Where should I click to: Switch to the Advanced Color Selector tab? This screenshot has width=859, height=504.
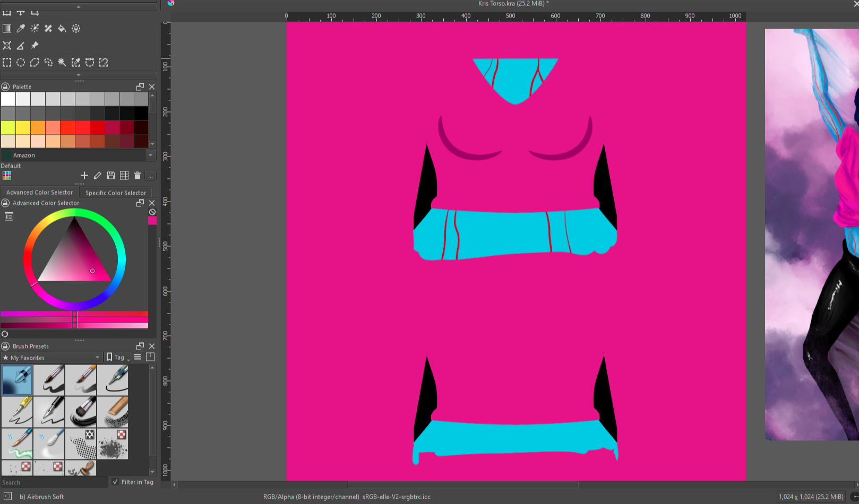[39, 193]
